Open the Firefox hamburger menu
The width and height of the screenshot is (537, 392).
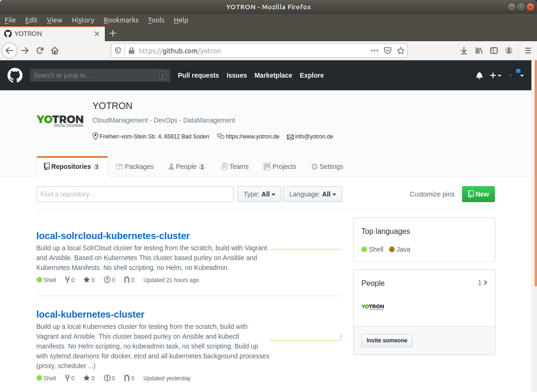528,51
